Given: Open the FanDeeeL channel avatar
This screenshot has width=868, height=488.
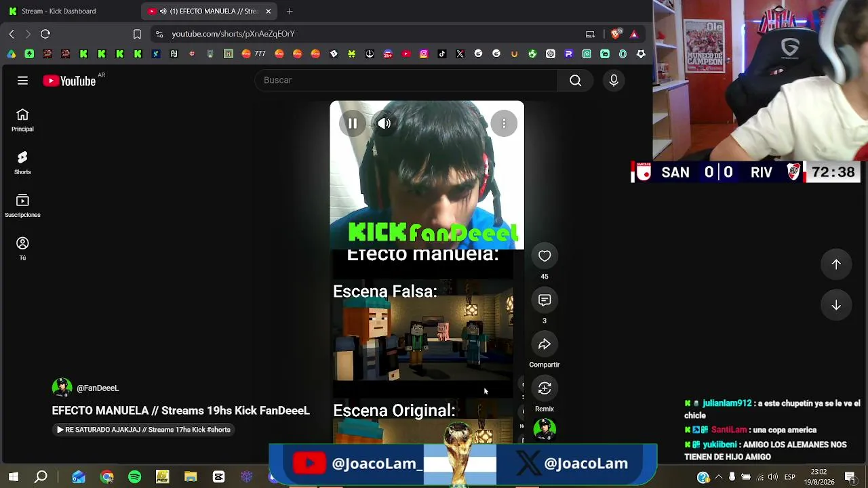Looking at the screenshot, I should tap(62, 388).
